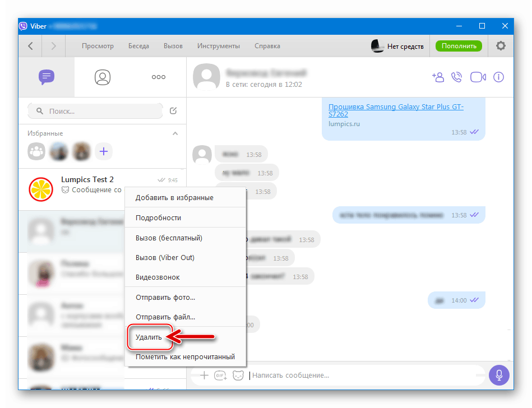Start a video call with the contact
The width and height of the screenshot is (532, 408).
pos(478,77)
